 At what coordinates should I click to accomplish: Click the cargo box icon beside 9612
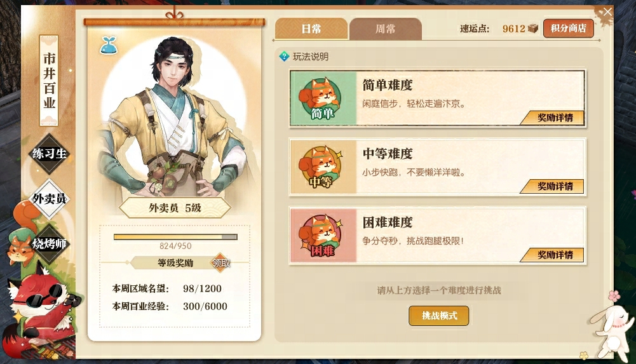pos(533,28)
